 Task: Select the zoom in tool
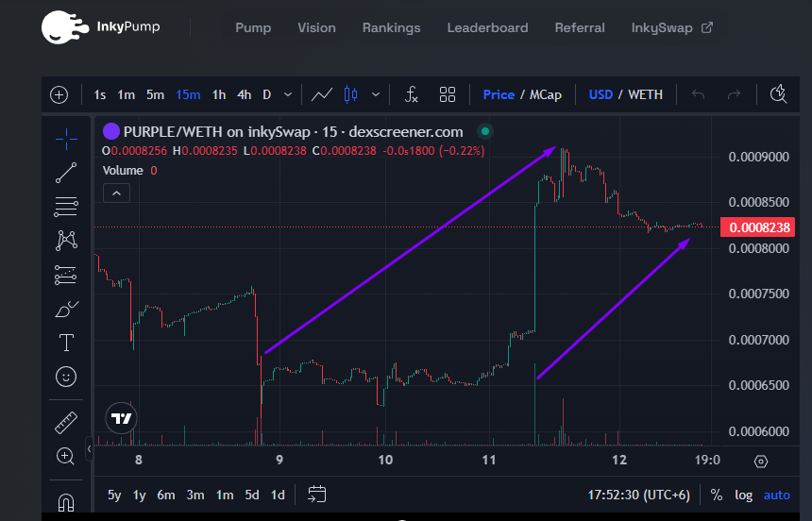click(x=65, y=456)
